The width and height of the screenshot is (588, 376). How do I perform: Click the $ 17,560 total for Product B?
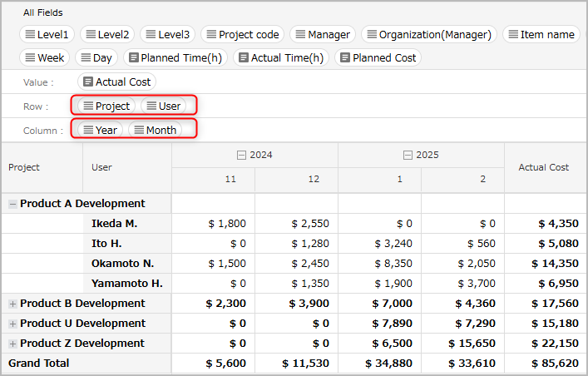[546, 303]
